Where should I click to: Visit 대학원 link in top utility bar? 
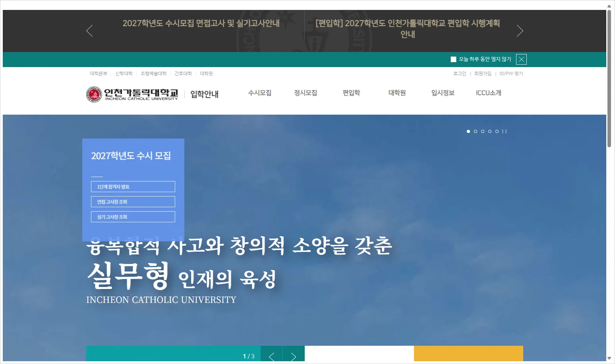(x=206, y=73)
